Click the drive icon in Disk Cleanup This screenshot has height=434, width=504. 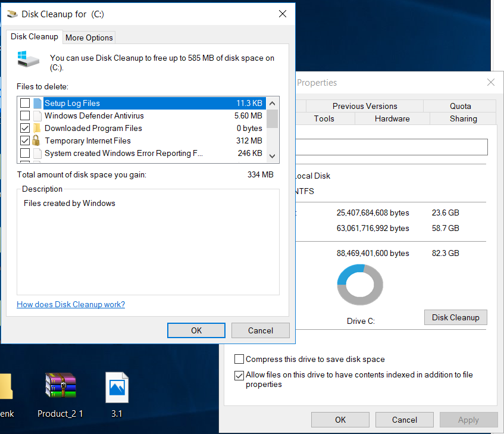click(29, 58)
